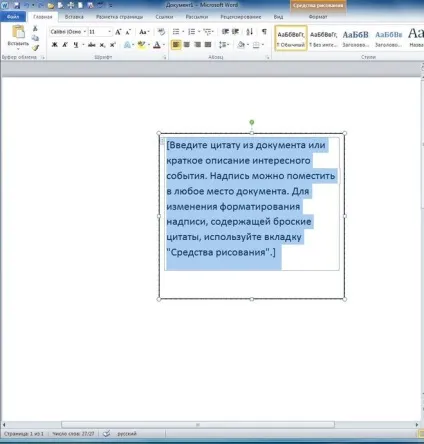Click the horizontal scrollbar thumb
Screen dimensions: 424x444
tap(198, 425)
